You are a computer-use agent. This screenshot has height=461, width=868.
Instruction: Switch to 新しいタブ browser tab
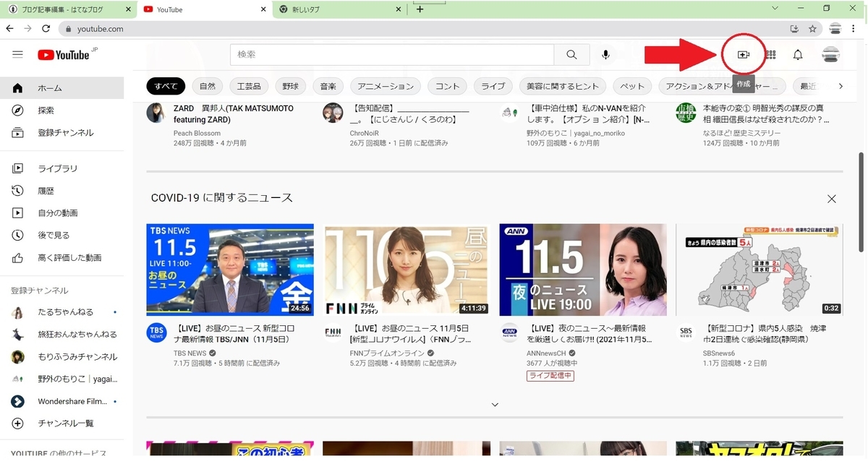click(340, 9)
